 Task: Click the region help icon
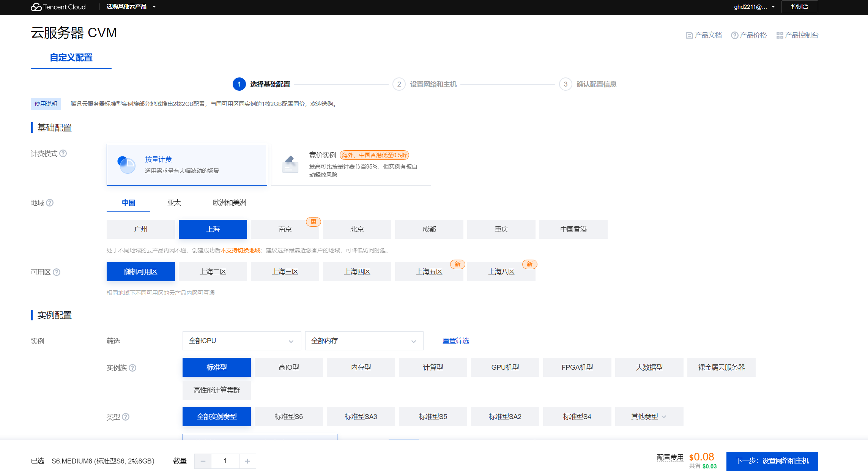pos(50,203)
